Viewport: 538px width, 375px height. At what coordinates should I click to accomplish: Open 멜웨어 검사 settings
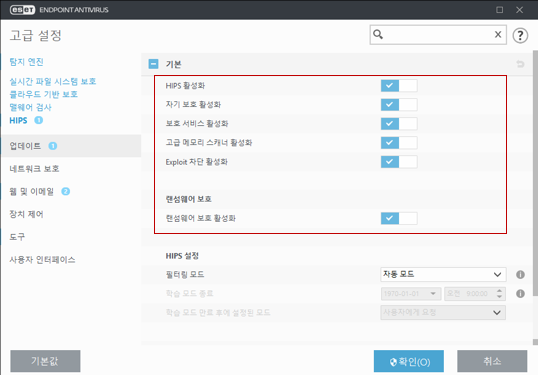tap(30, 107)
